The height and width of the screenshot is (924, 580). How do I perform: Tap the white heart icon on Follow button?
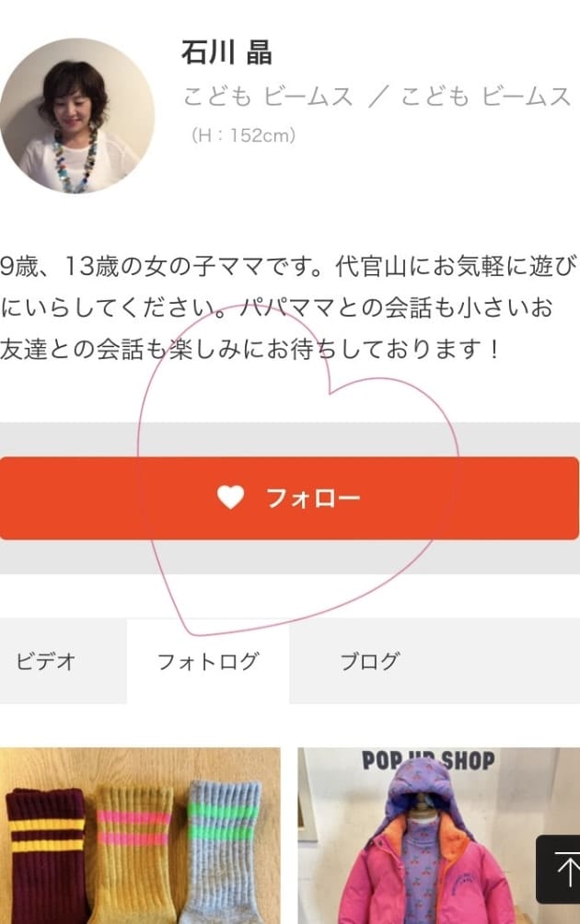tap(230, 497)
